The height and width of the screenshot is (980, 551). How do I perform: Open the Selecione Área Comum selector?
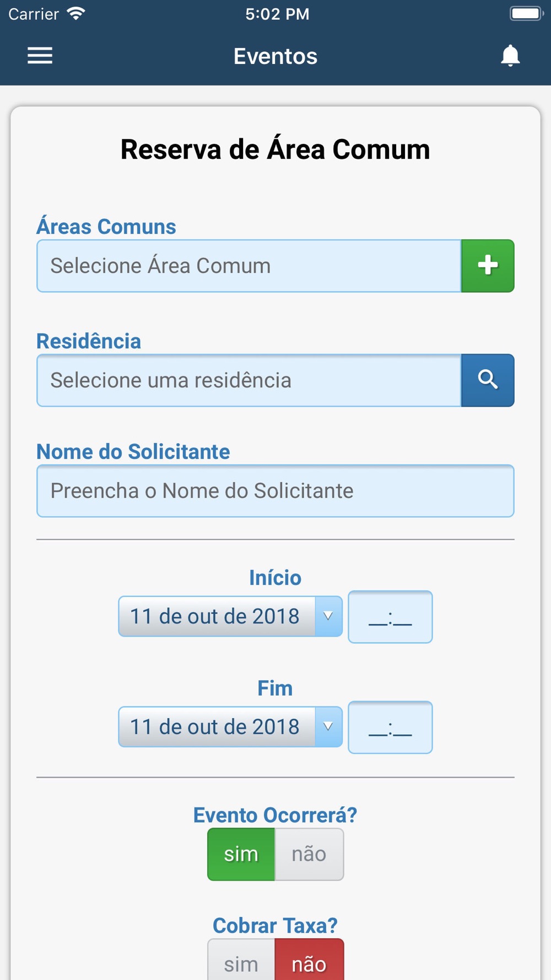tap(249, 266)
